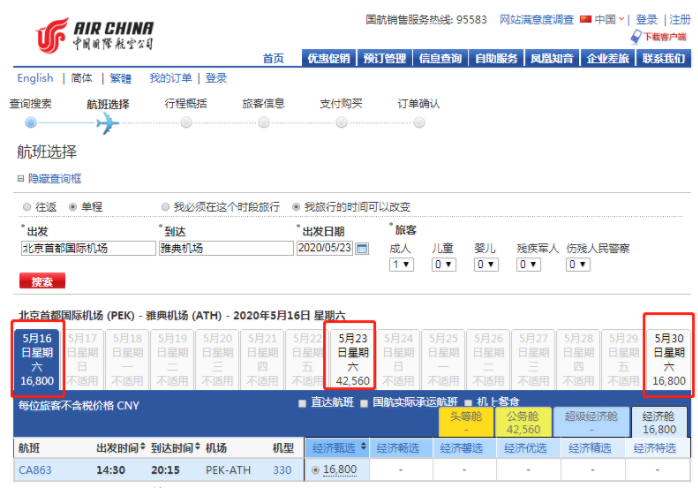Sort by the 经济甄选 fare column
The height and width of the screenshot is (491, 698).
coord(363,446)
